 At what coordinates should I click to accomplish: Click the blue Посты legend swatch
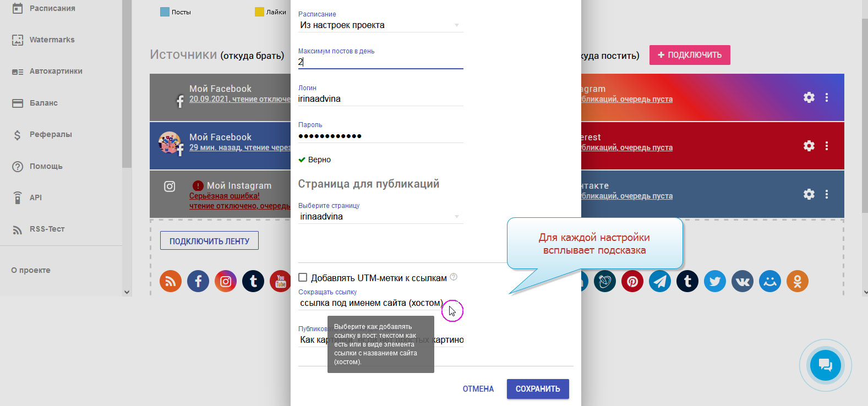pos(165,12)
